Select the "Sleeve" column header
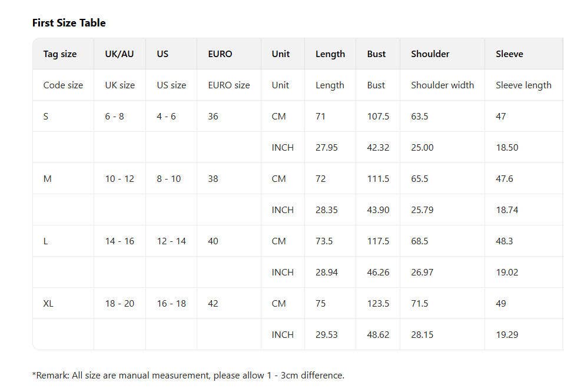This screenshot has height=392, width=564. pos(509,54)
